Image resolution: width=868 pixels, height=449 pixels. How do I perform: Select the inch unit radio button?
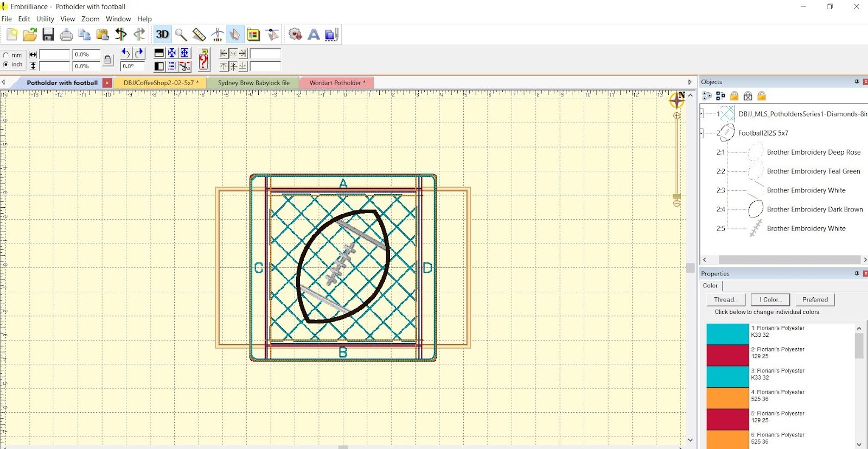tap(6, 65)
